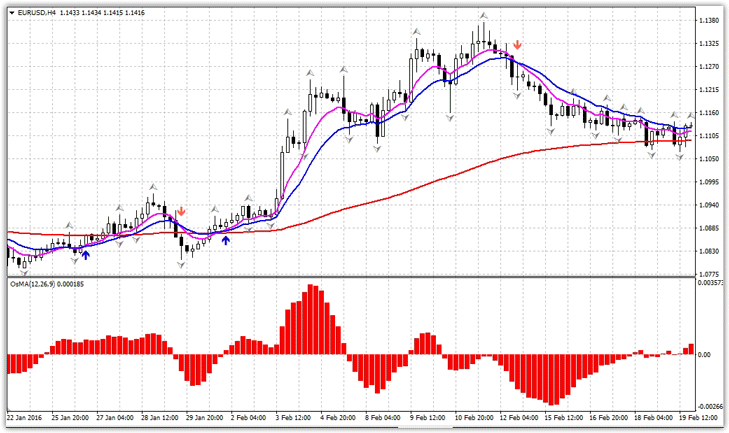Select the 10 Feb 20:00 time label

click(472, 415)
